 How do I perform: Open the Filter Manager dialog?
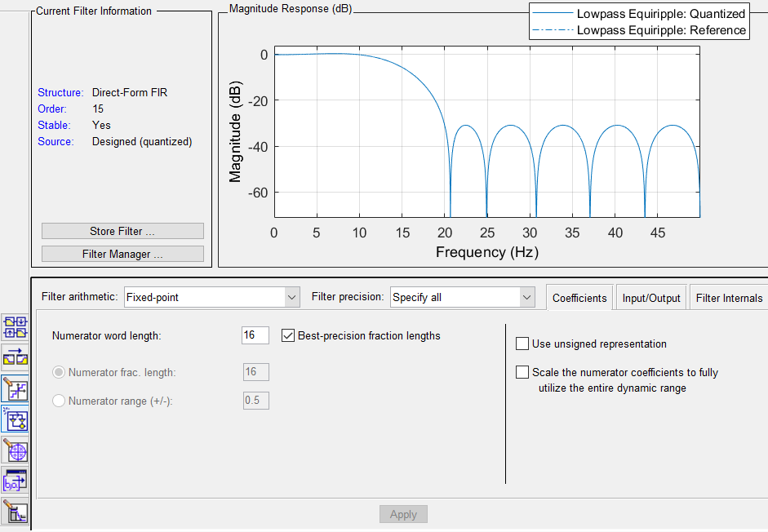[122, 253]
